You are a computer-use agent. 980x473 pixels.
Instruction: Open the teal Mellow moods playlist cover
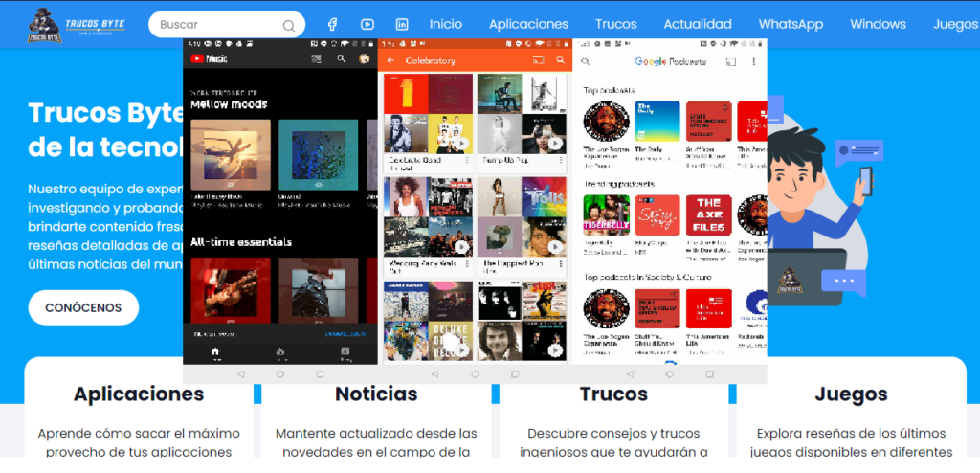click(318, 154)
